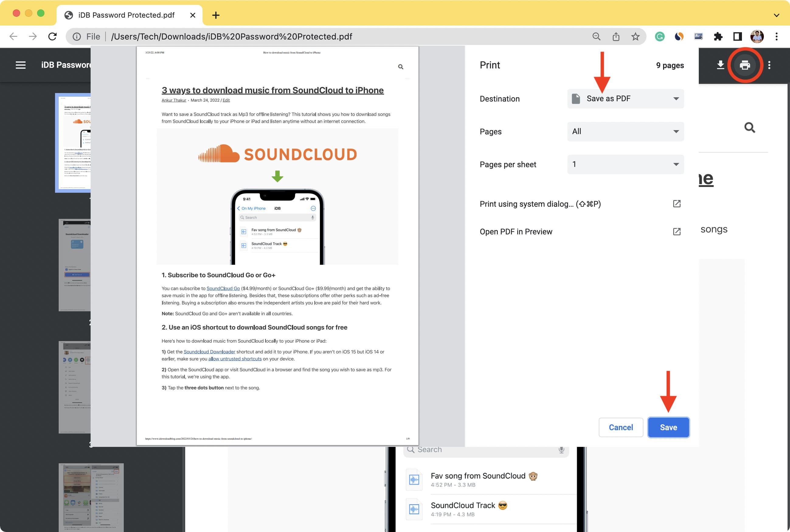Toggle the PDF sidebar hamburger menu
This screenshot has width=790, height=532.
pyautogui.click(x=21, y=65)
